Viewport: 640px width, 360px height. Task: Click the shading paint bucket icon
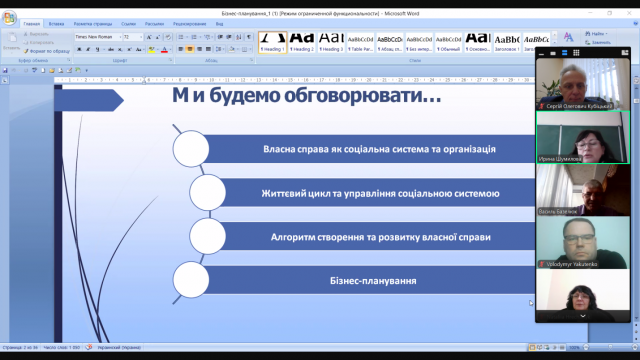(x=231, y=49)
